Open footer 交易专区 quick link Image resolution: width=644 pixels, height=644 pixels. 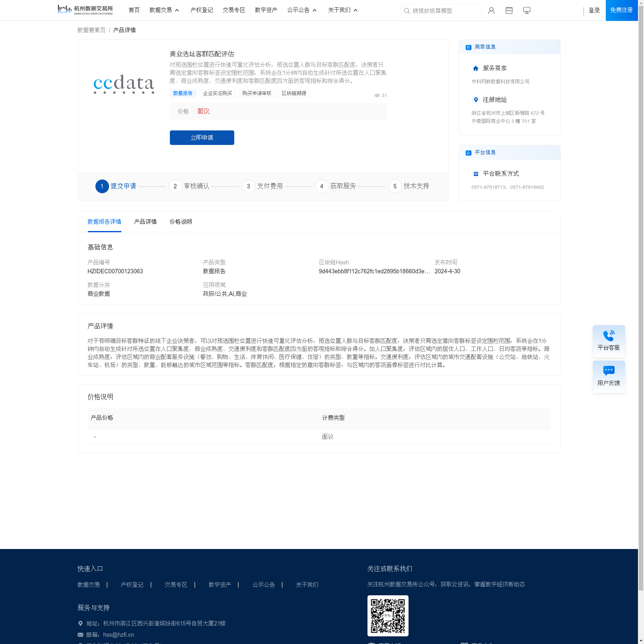[176, 585]
